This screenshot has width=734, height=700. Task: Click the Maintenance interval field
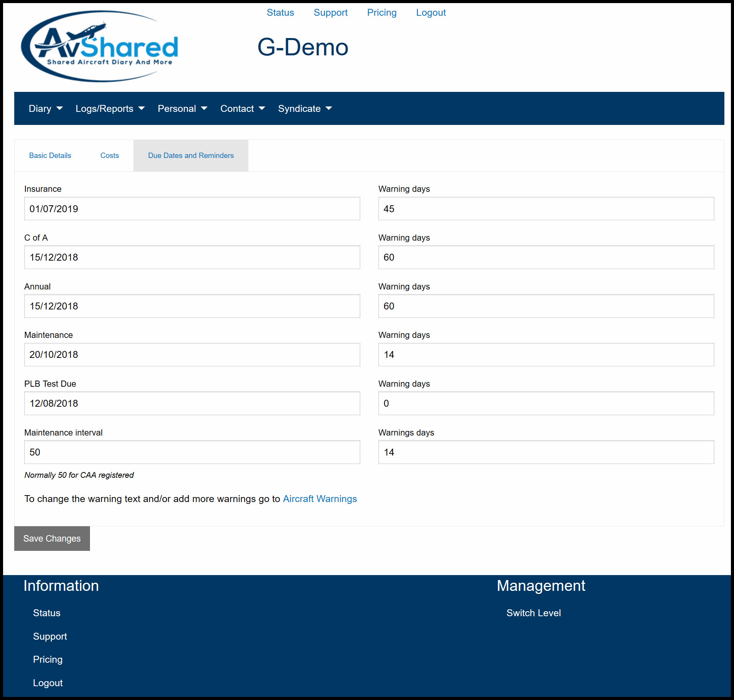pos(192,452)
